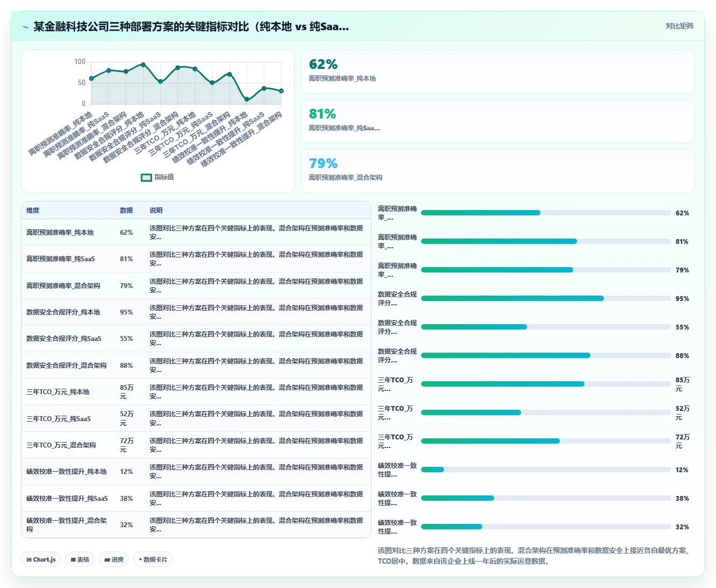716x588 pixels.
Task: Select the 绩效校准一致性提升_纯SaaS table row
Action: coord(196,499)
